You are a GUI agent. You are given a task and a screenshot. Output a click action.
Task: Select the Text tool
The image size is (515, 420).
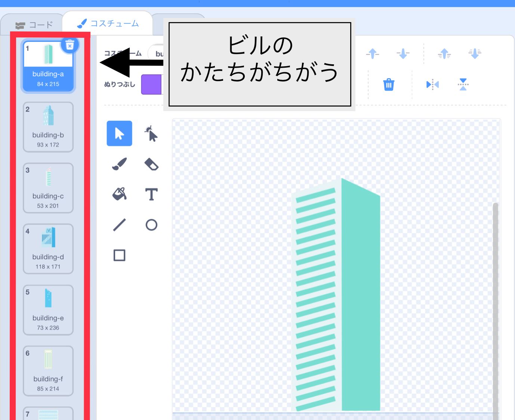coord(151,194)
